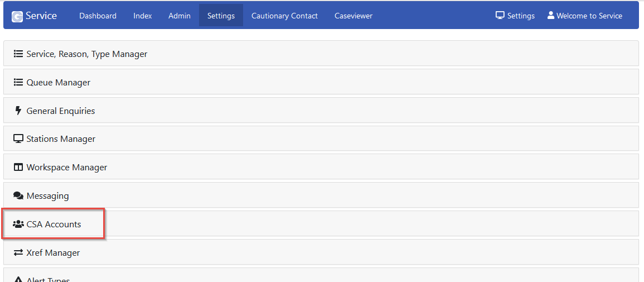Click the users group icon for CSA Accounts
644x282 pixels.
pos(18,224)
